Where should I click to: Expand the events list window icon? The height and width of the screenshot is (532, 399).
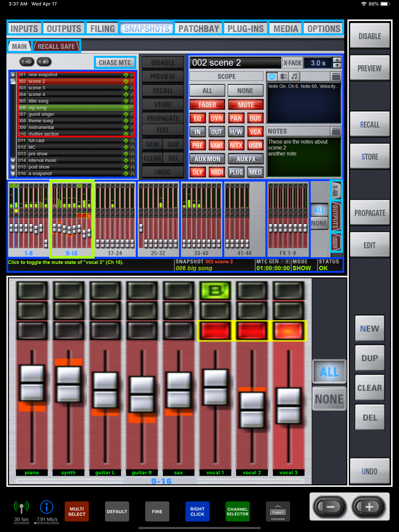point(336,77)
